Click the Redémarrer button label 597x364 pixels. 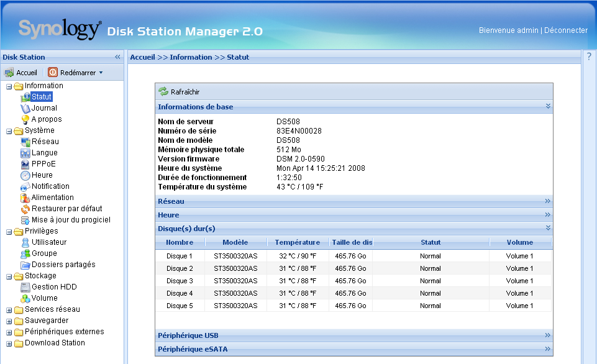(x=78, y=73)
